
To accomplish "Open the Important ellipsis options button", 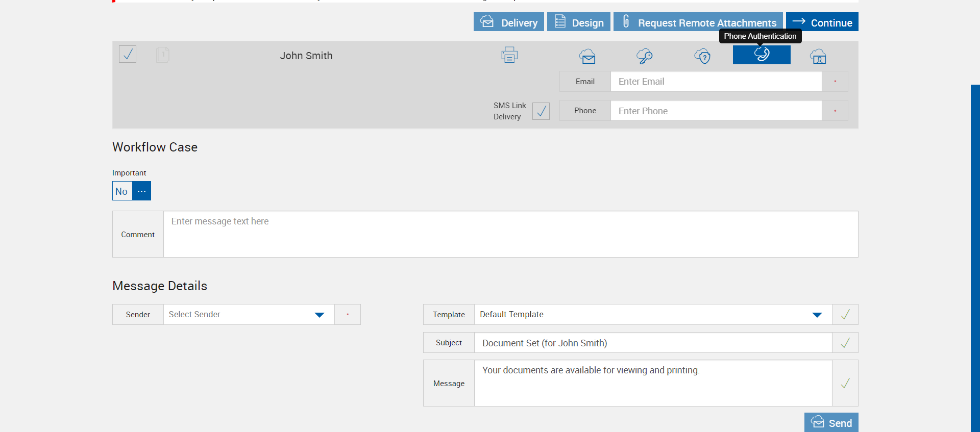I will coord(142,191).
